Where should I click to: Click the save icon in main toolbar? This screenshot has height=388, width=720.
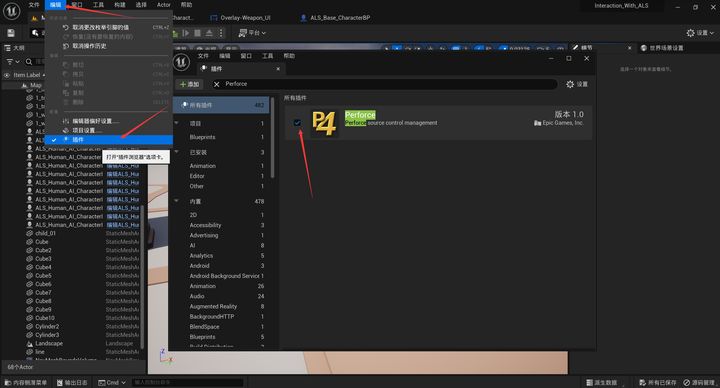point(11,33)
